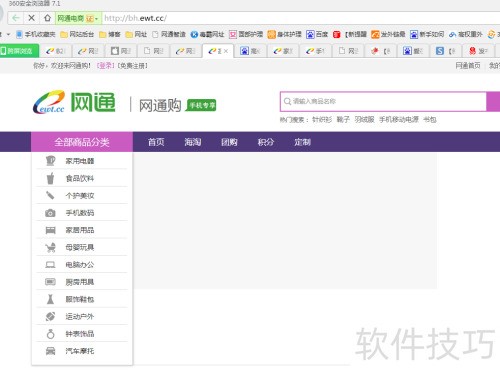
Task: Open the 博客 bookmark folder
Action: point(110,34)
